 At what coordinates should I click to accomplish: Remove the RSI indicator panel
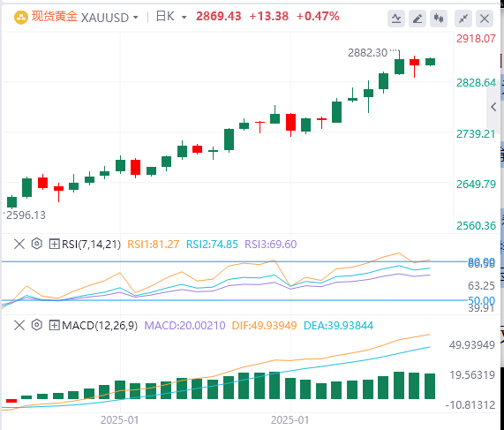(x=19, y=244)
